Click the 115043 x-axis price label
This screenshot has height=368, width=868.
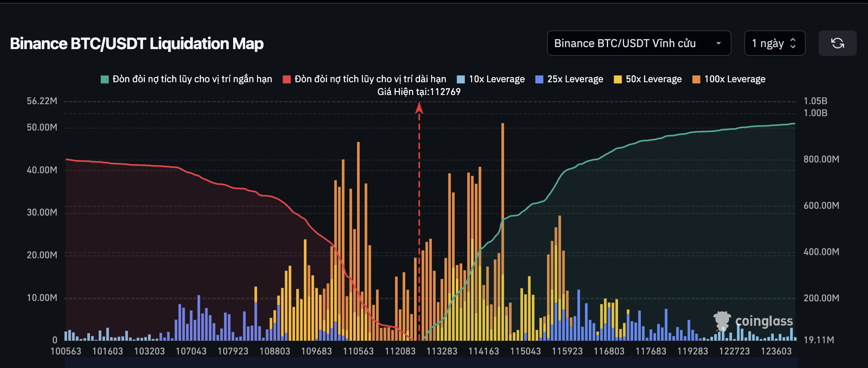(525, 351)
